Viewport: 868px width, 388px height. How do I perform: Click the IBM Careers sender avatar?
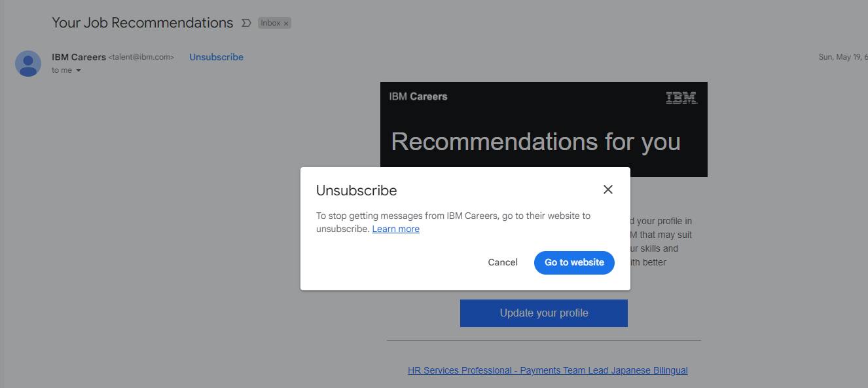[28, 64]
